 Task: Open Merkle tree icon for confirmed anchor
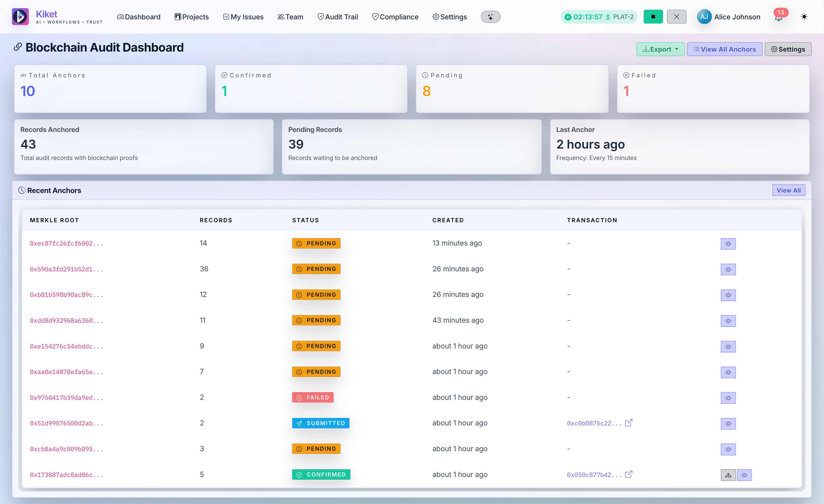(728, 475)
